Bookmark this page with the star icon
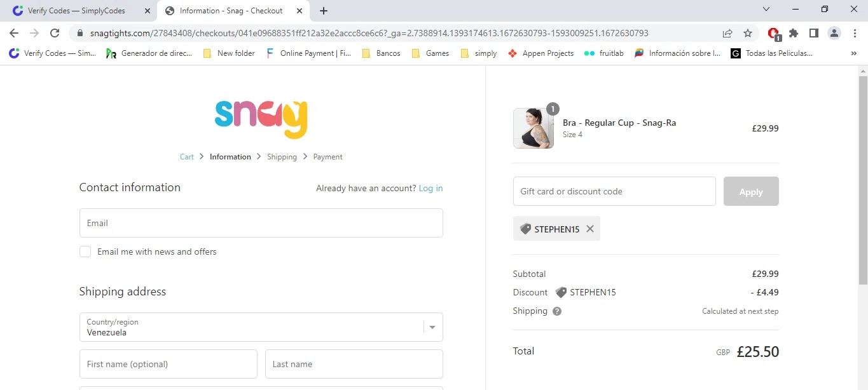The width and height of the screenshot is (868, 390). point(748,33)
